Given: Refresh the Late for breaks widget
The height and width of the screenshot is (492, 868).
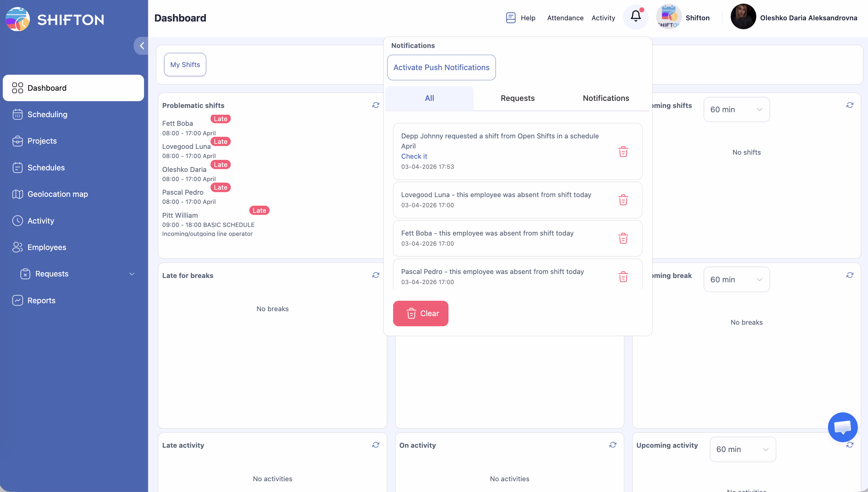Looking at the screenshot, I should coord(376,276).
